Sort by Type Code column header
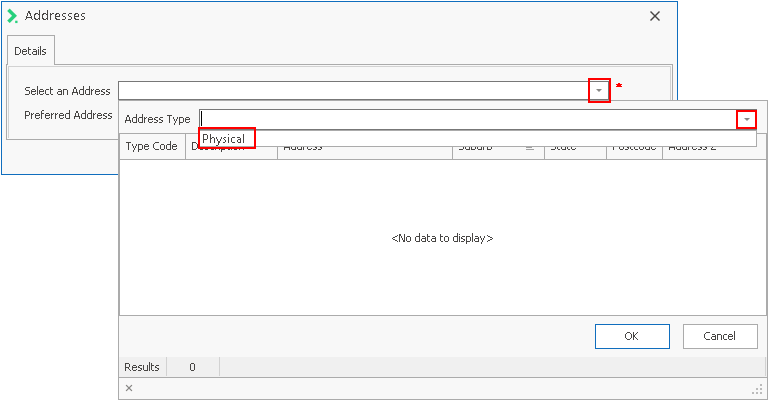Viewport: 770px width, 401px height. pyautogui.click(x=152, y=146)
